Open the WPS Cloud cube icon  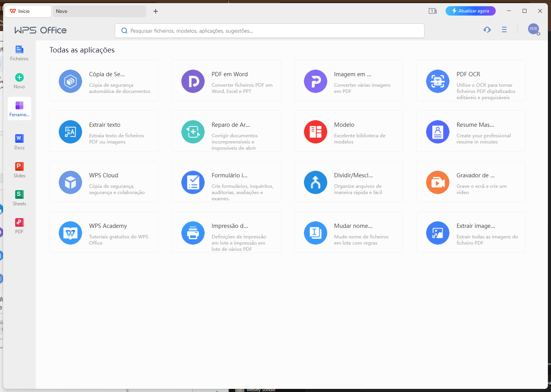coord(70,182)
